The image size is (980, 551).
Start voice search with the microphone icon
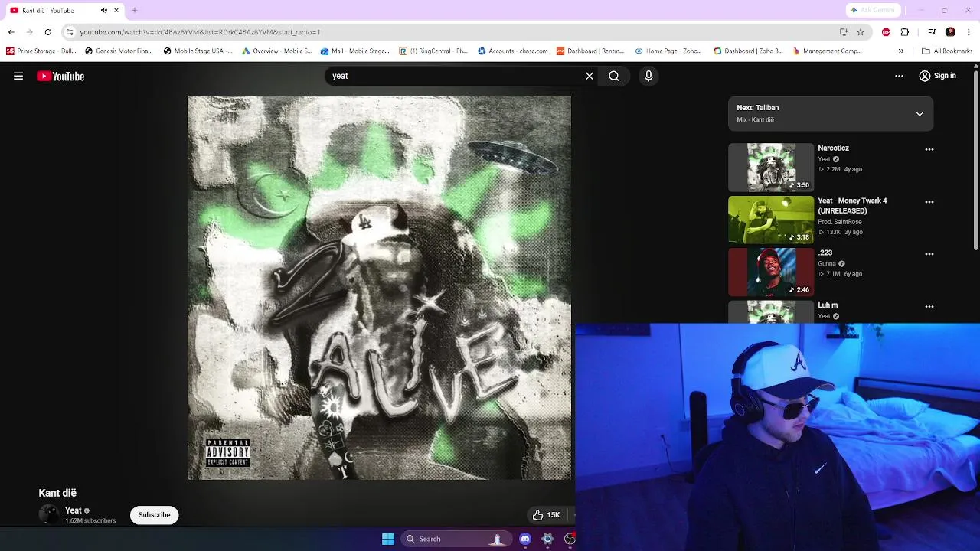click(x=648, y=76)
